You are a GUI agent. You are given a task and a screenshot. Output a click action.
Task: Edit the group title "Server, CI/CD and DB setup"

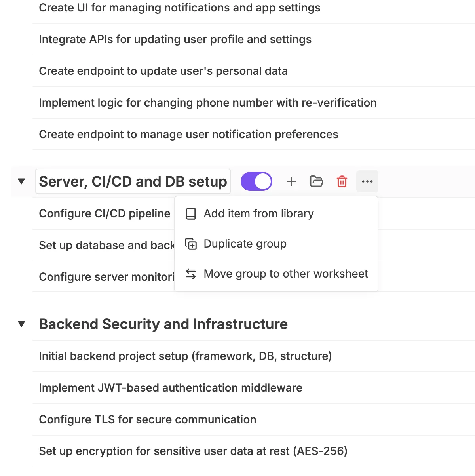(133, 181)
